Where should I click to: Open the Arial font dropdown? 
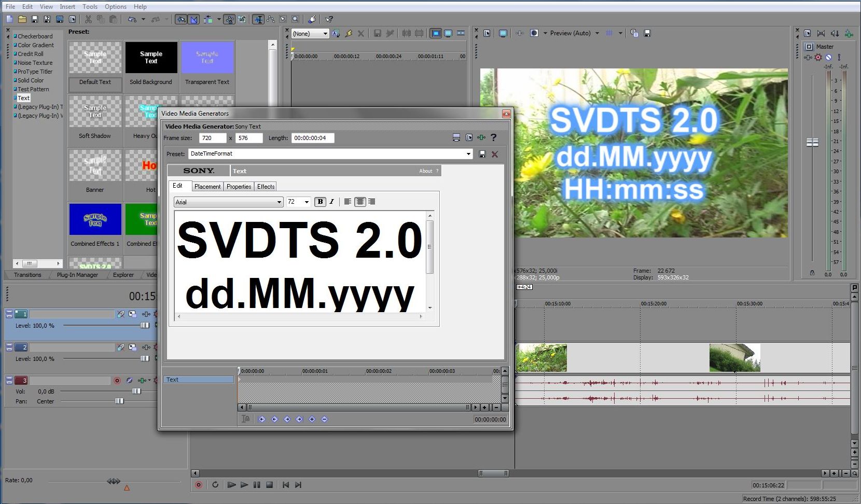tap(279, 202)
